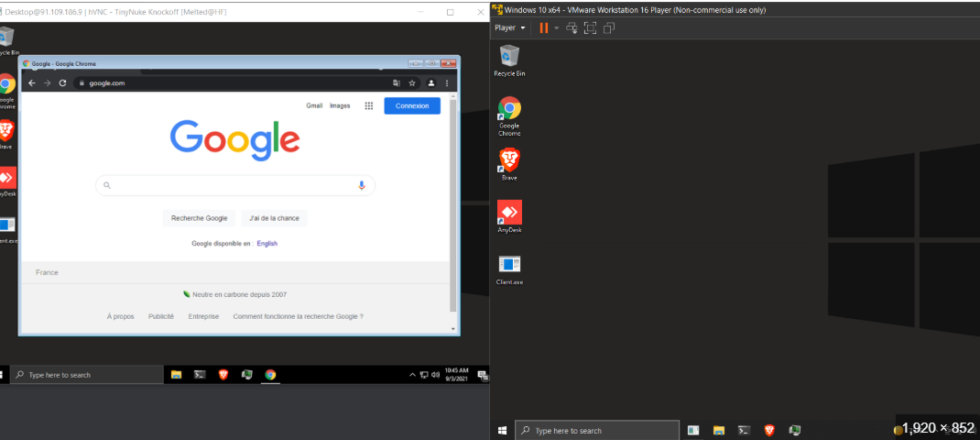Screen dimensions: 980x440
Task: Send Ctrl+Alt+Del from the VMware toolbar
Action: tap(572, 28)
